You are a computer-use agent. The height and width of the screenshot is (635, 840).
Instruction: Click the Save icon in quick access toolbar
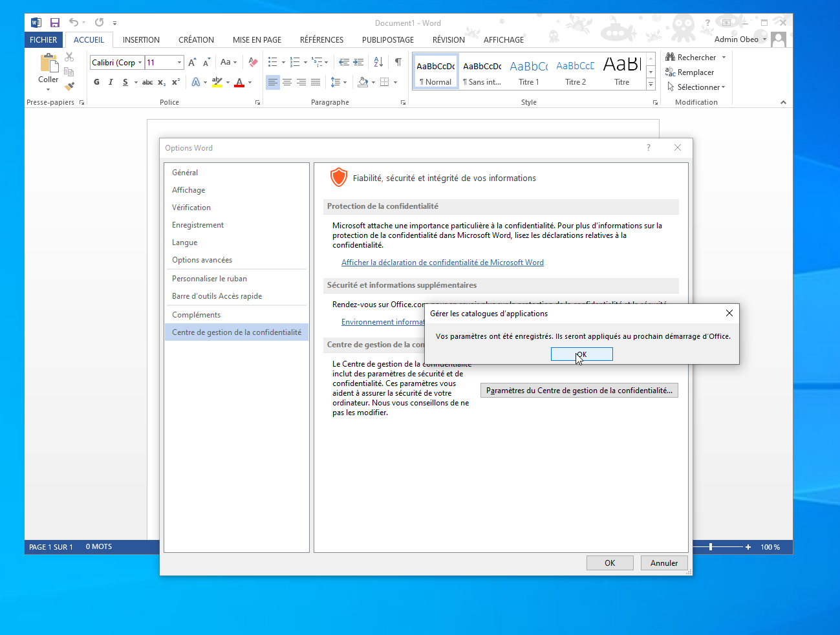point(55,23)
